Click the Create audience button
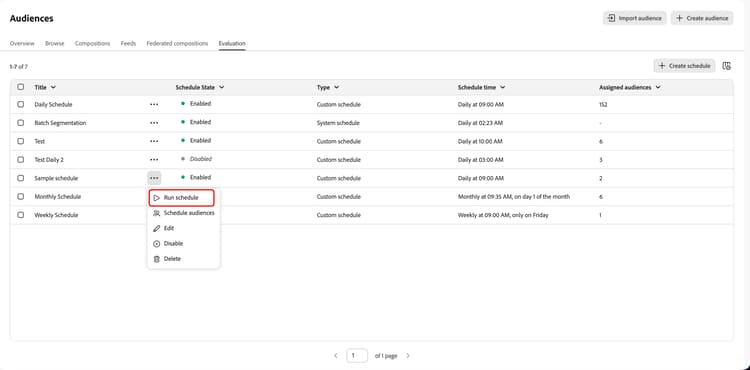Viewport: 750px width, 370px height. click(x=702, y=18)
